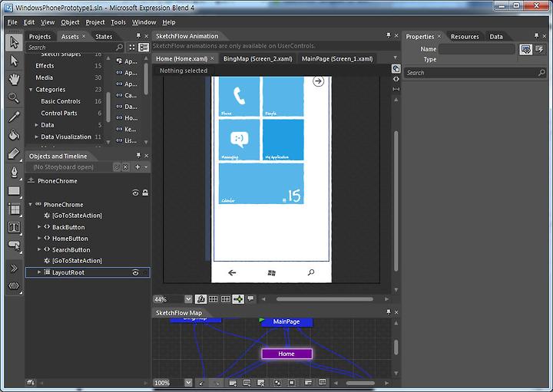This screenshot has height=392, width=553.
Task: Select the Zoom magnifier tool
Action: tap(14, 97)
